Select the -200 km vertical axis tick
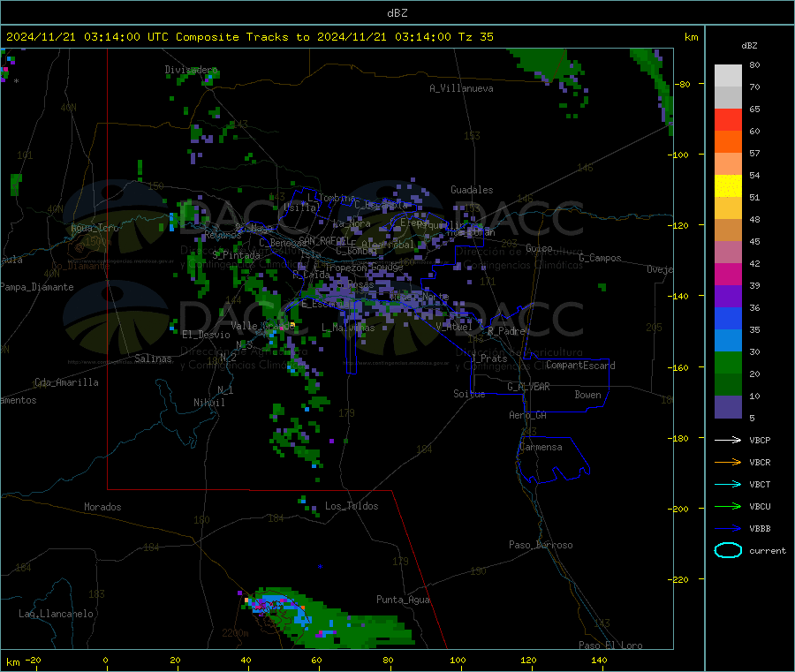 tap(678, 509)
